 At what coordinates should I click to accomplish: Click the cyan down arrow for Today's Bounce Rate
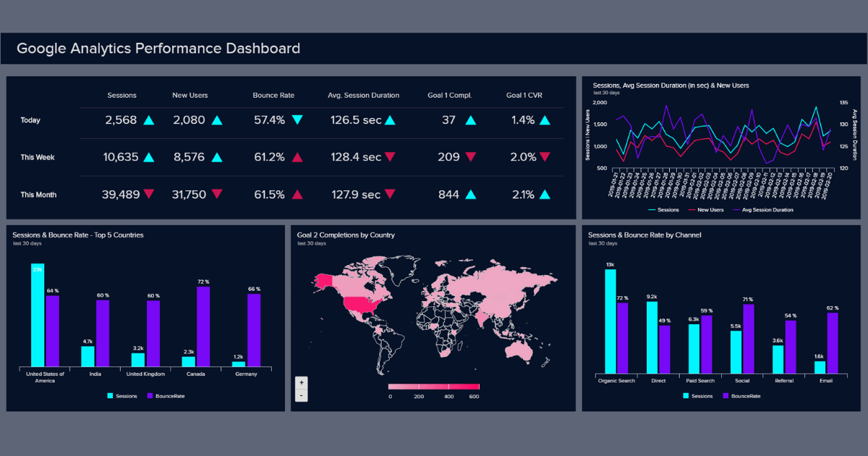pyautogui.click(x=297, y=120)
